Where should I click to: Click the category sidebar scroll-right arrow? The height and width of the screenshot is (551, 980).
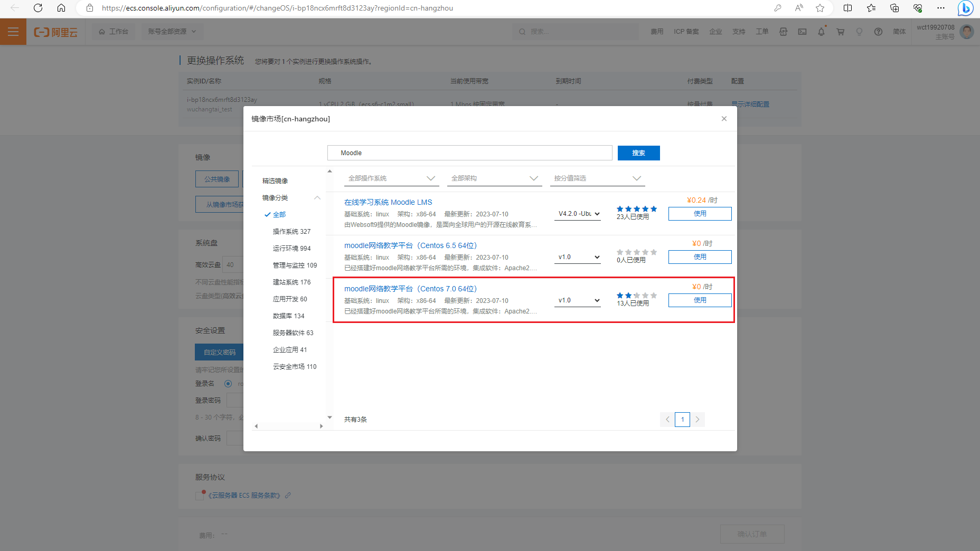pyautogui.click(x=321, y=426)
